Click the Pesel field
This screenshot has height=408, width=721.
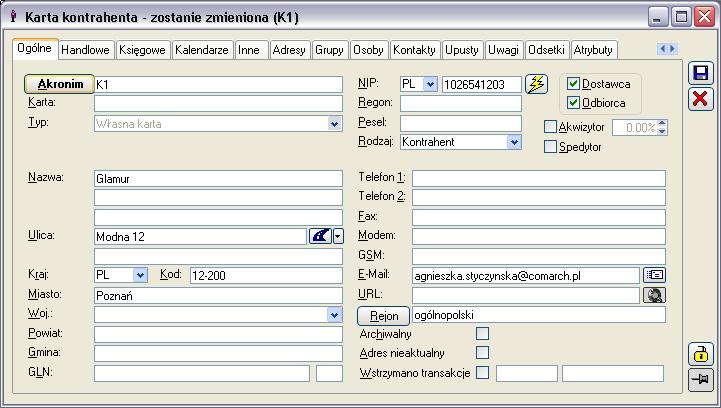tap(461, 123)
